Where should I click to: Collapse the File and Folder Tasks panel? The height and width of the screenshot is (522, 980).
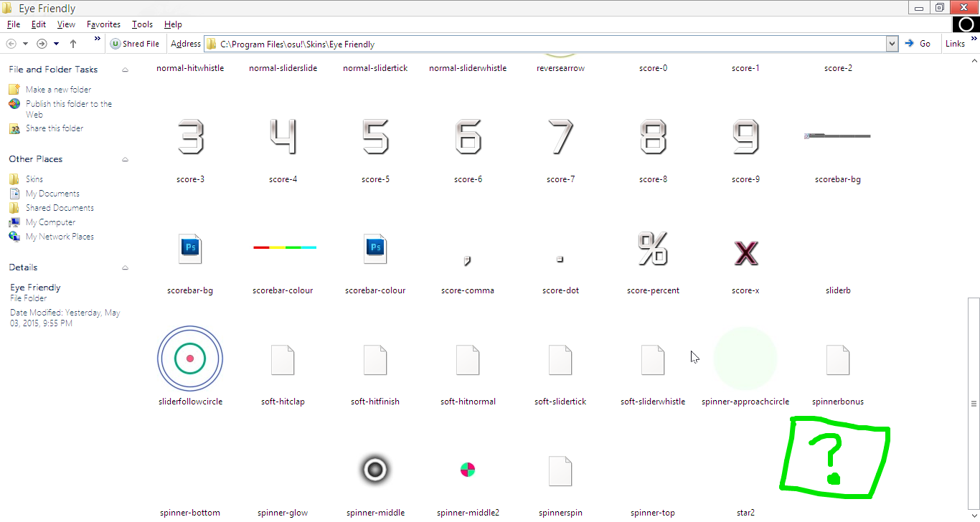[x=125, y=70]
